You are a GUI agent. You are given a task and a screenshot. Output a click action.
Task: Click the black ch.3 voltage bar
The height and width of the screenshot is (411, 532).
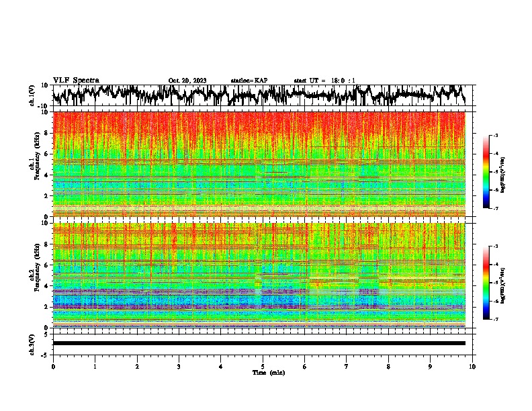coord(259,343)
